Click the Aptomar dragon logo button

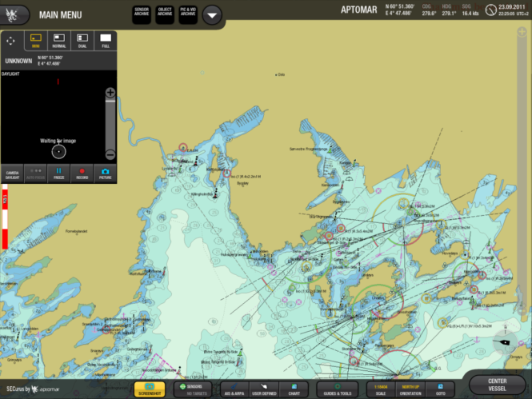click(13, 15)
